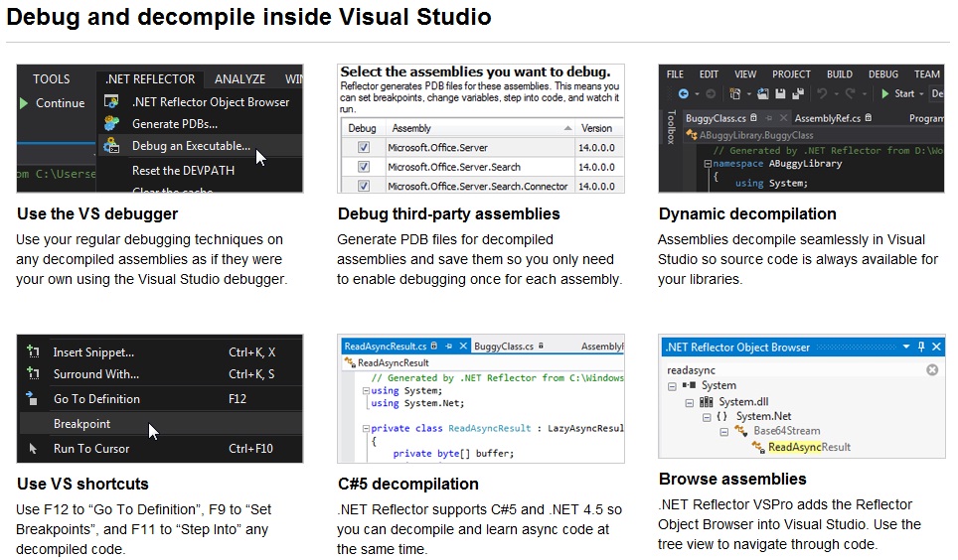Toggle checkbox for Microsoft.Office.Server.Search
This screenshot has height=560, width=958.
click(364, 167)
